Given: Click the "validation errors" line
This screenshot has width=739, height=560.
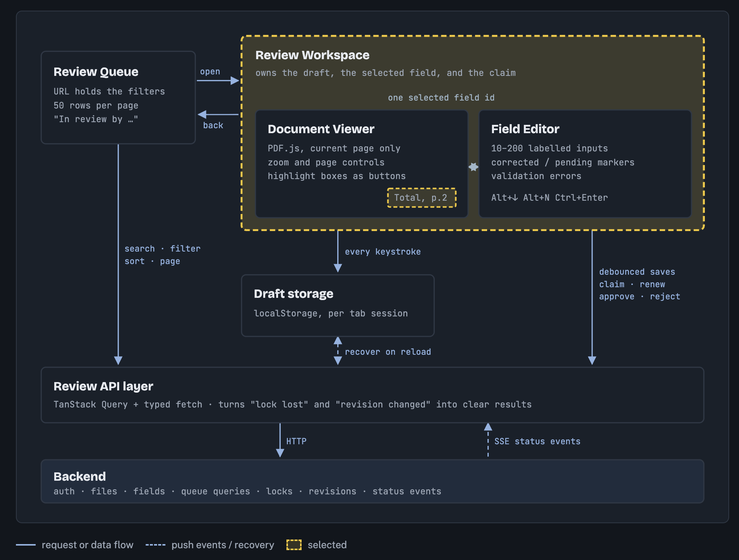Looking at the screenshot, I should tap(536, 176).
